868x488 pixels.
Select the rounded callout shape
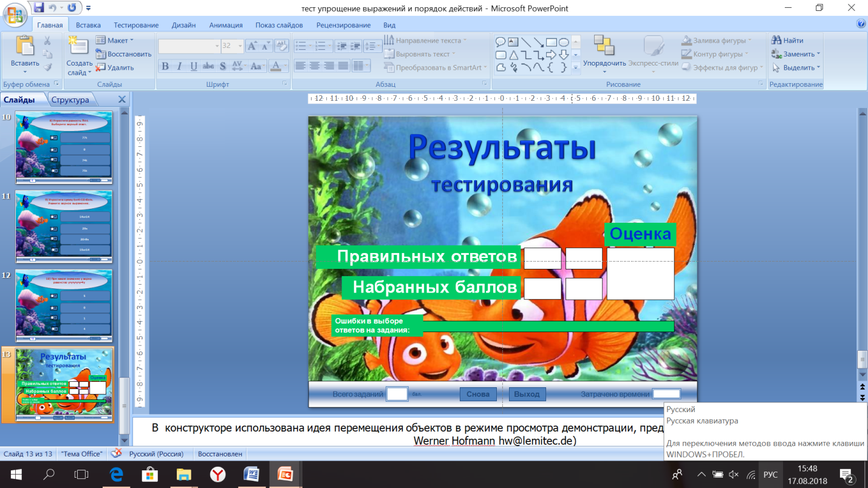pyautogui.click(x=501, y=42)
